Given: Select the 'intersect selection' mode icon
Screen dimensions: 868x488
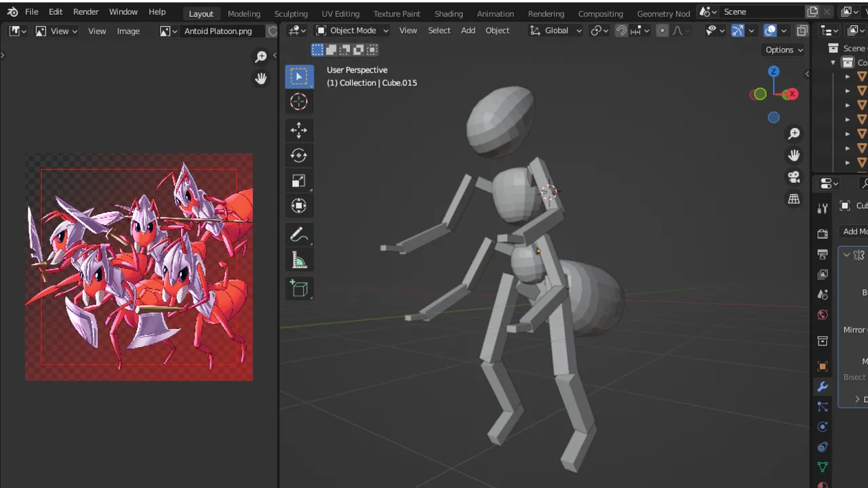Looking at the screenshot, I should coord(372,49).
